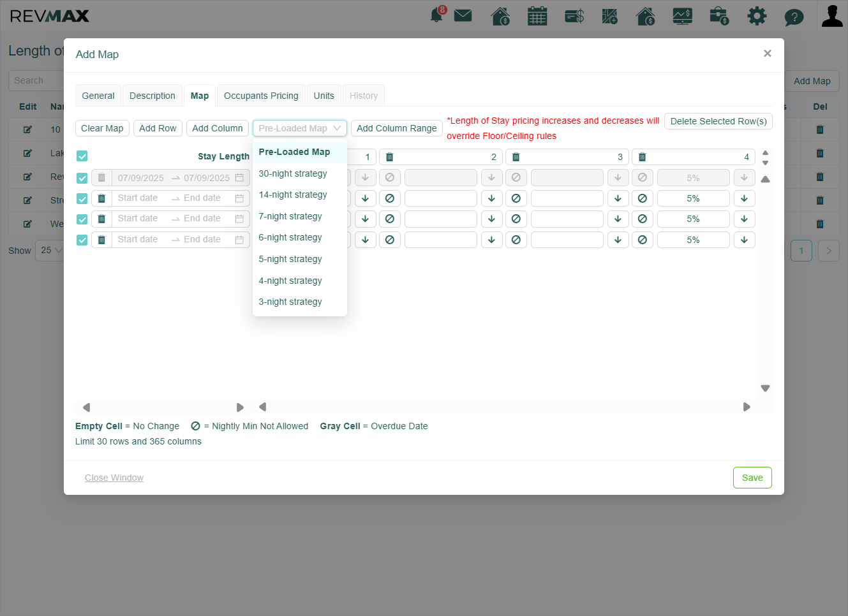Save the new map
Image resolution: width=848 pixels, height=616 pixels.
point(752,478)
